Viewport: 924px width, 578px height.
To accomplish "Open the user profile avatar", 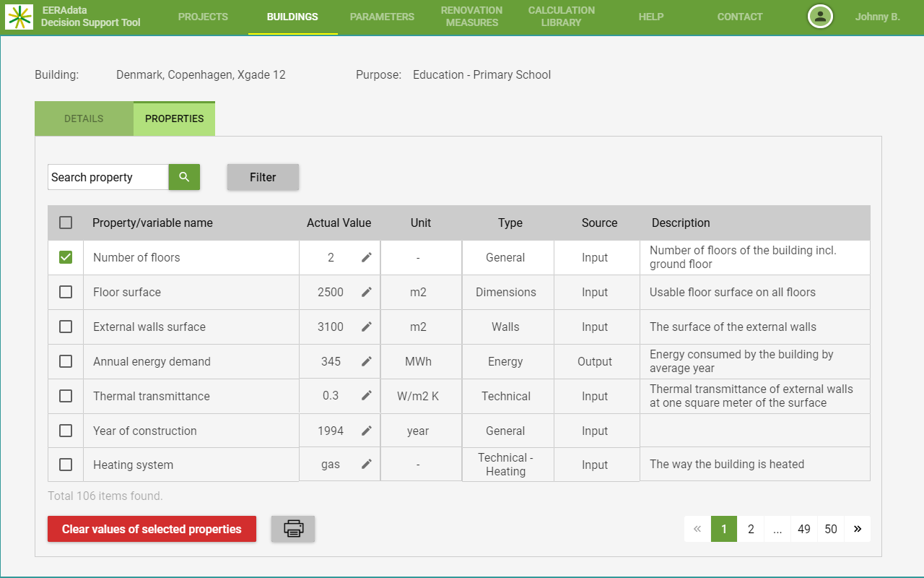I will coord(820,17).
